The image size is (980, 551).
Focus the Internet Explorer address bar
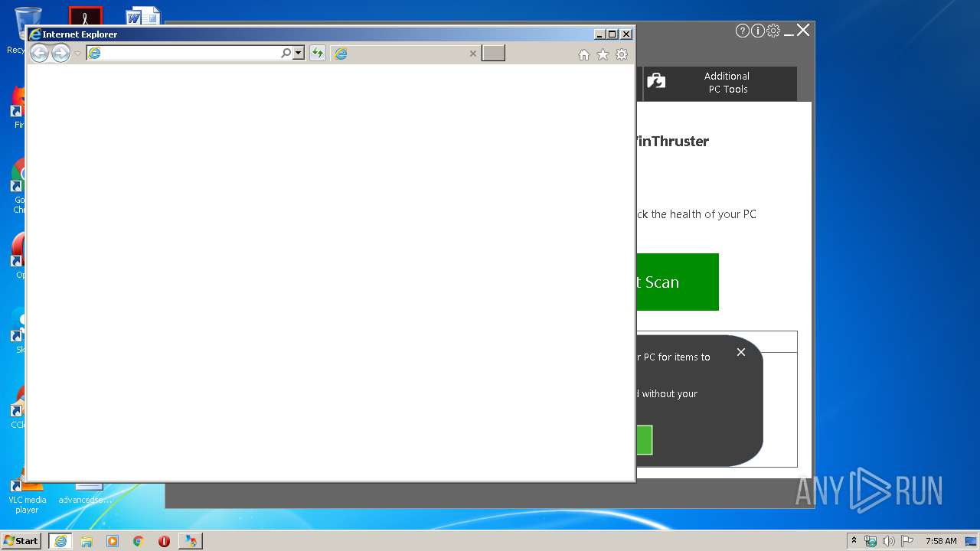pyautogui.click(x=184, y=53)
